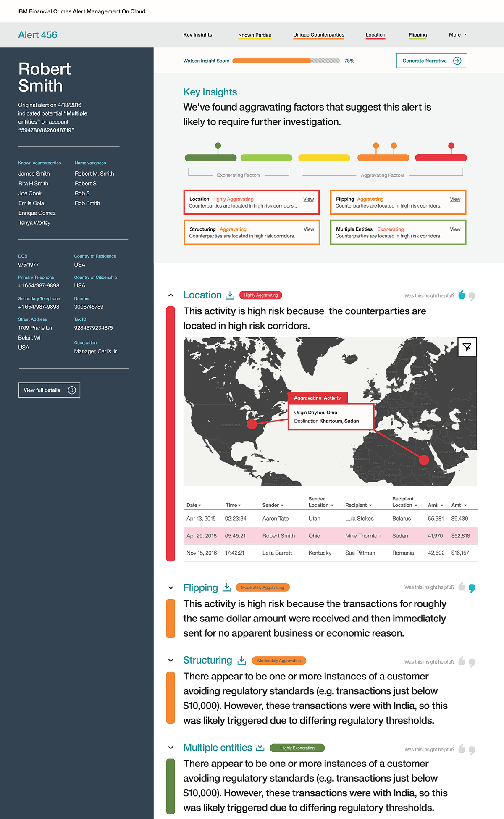Give thumbs down on Structuring insight
The width and height of the screenshot is (504, 819).
[472, 663]
